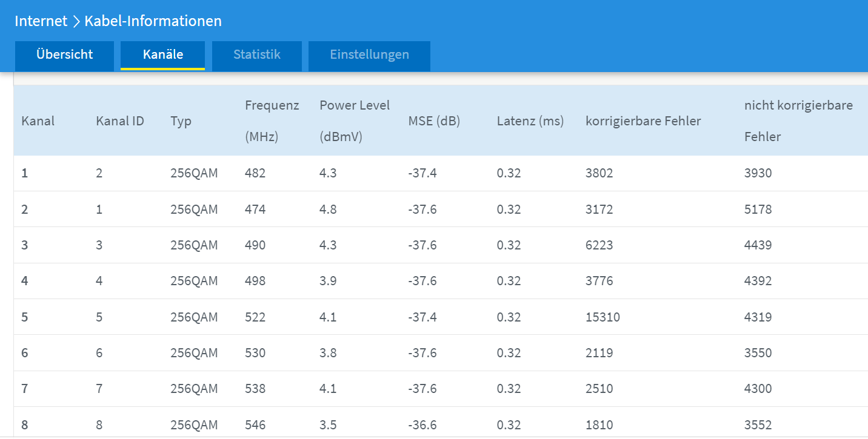The width and height of the screenshot is (868, 439).
Task: Click frequency cell 530
Action: pos(255,353)
